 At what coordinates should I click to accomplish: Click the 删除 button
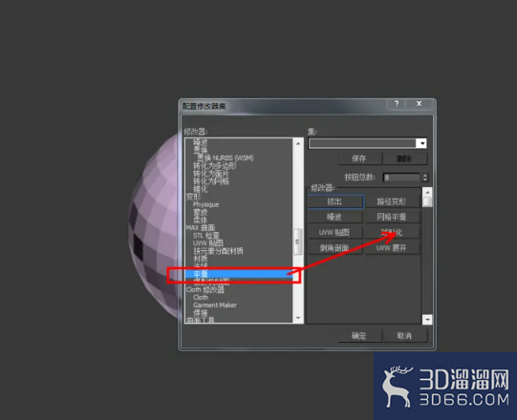404,158
